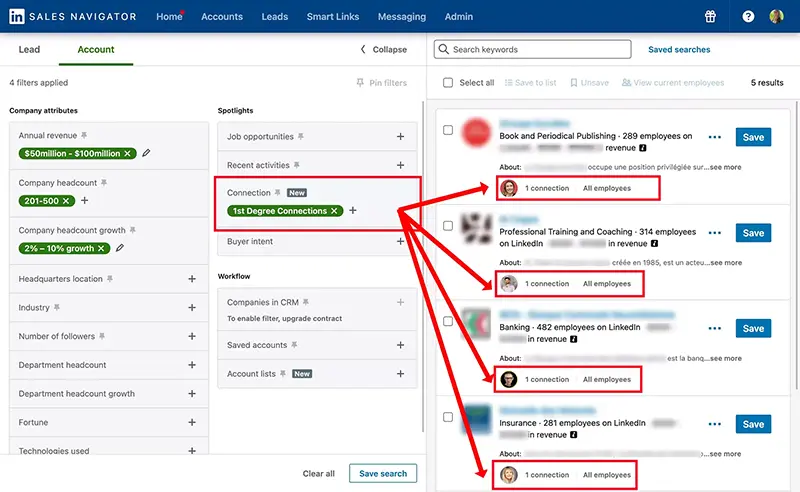The image size is (800, 492).
Task: Remove the 2% – 10% growth chip
Action: pos(101,248)
